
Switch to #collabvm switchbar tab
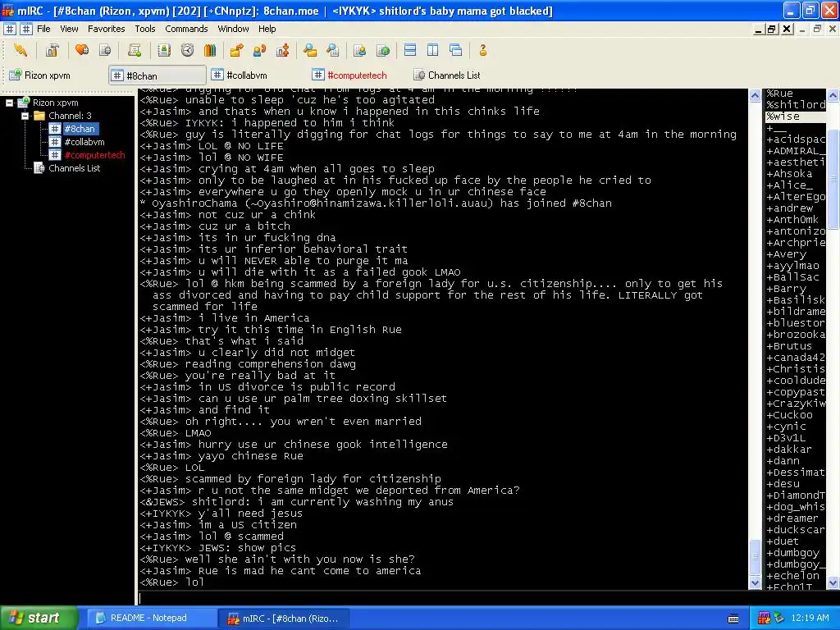[239, 75]
